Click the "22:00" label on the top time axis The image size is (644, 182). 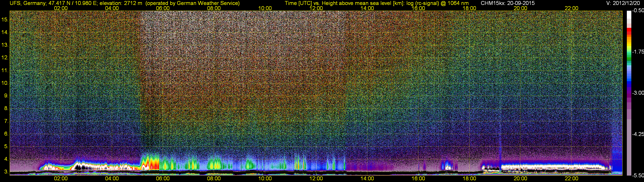(x=571, y=8)
